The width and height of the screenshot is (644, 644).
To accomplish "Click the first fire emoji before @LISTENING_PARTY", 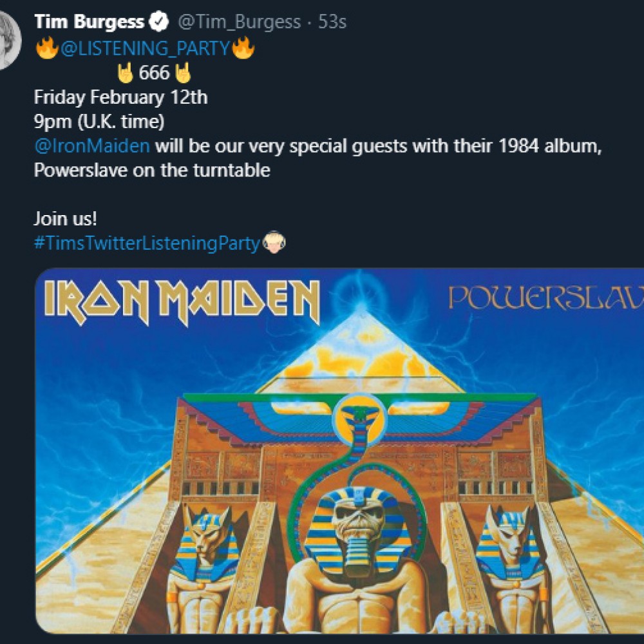I will point(47,48).
